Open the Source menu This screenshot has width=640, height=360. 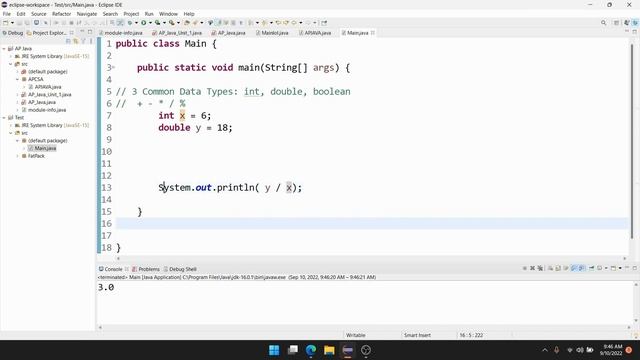(x=39, y=14)
